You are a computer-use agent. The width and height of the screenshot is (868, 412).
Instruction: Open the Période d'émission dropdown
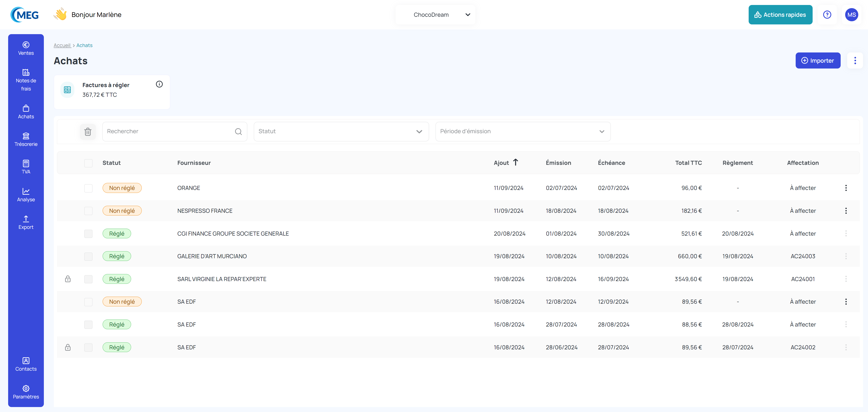523,131
